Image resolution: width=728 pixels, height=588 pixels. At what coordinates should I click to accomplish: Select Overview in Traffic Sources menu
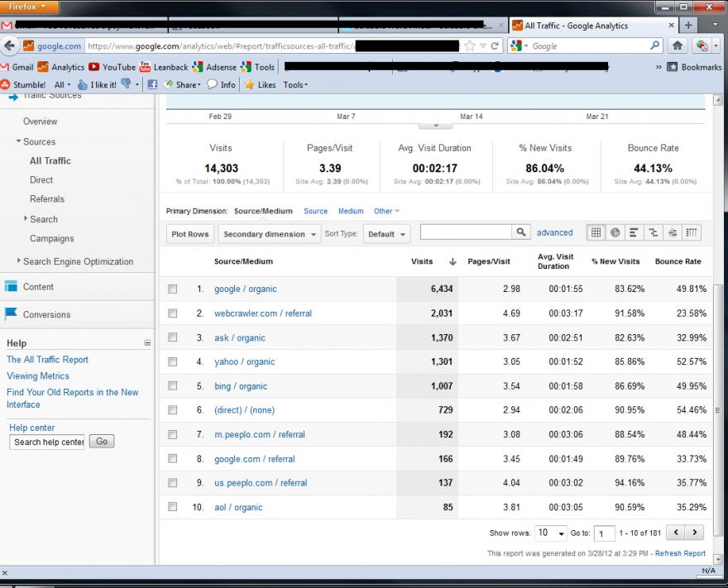[41, 122]
